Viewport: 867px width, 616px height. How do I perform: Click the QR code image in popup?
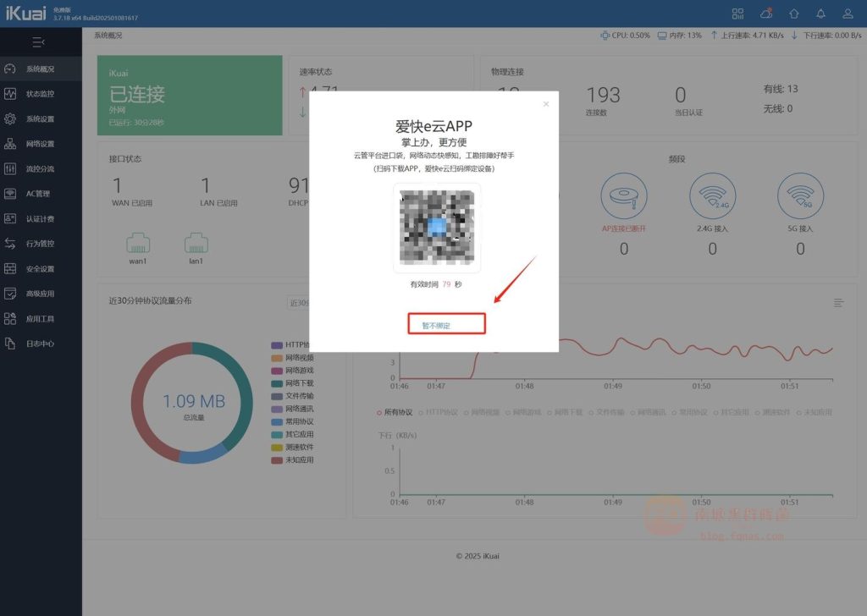(x=437, y=228)
